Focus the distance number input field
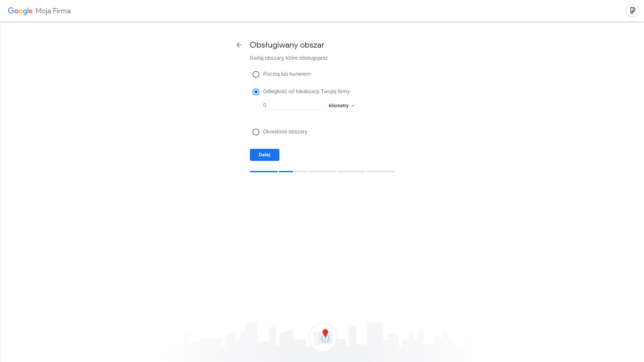This screenshot has height=362, width=644. (293, 105)
